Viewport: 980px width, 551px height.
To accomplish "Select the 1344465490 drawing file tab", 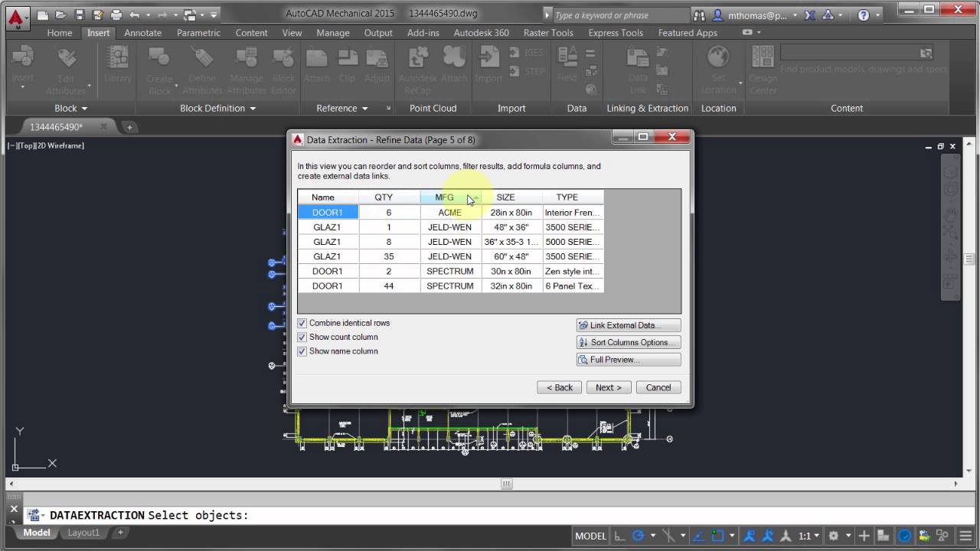I will tap(57, 126).
